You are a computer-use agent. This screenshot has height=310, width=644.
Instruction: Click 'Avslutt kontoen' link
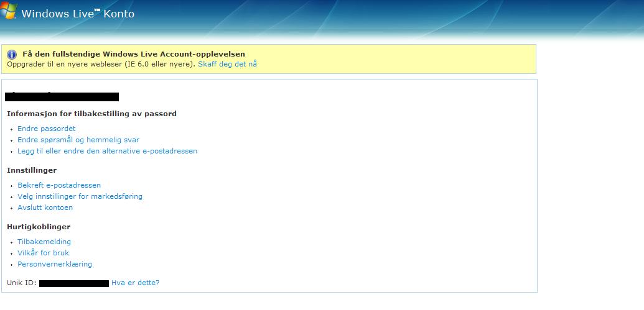[45, 207]
